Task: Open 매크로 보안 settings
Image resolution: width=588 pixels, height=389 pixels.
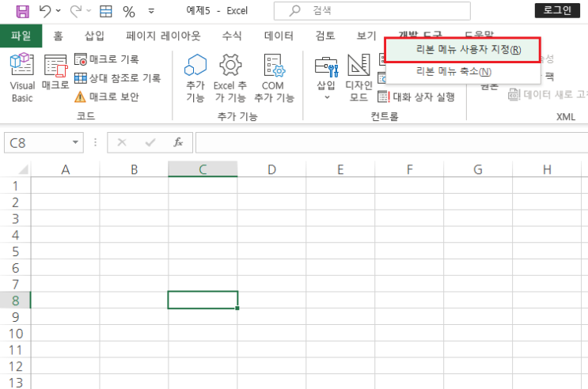Action: click(x=107, y=96)
